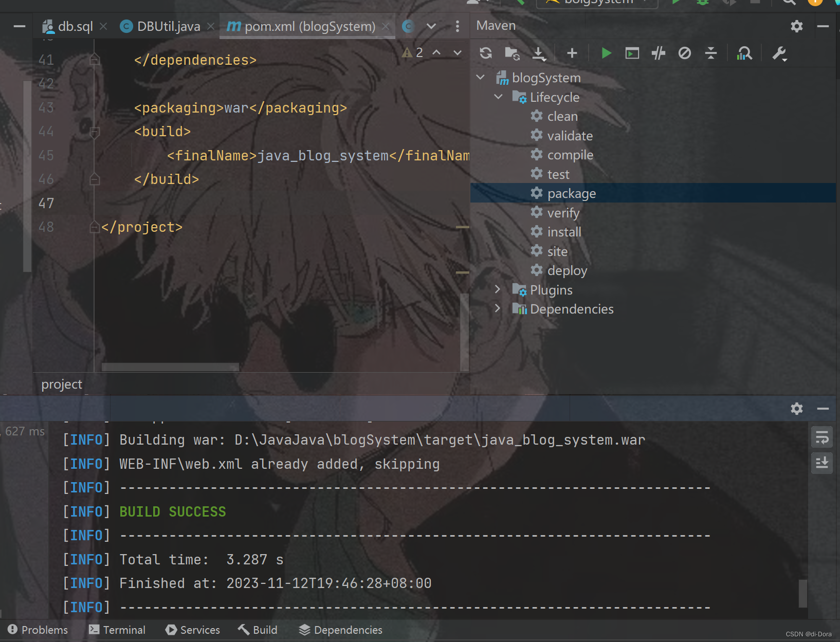Switch to pom.xml (blogSystem) tab
Viewport: 840px width, 642px height.
(302, 26)
